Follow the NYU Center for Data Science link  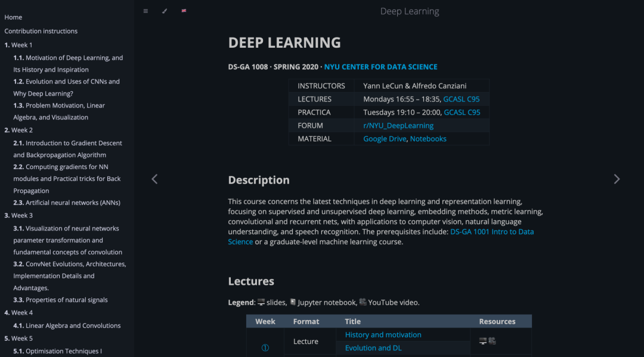pyautogui.click(x=380, y=67)
